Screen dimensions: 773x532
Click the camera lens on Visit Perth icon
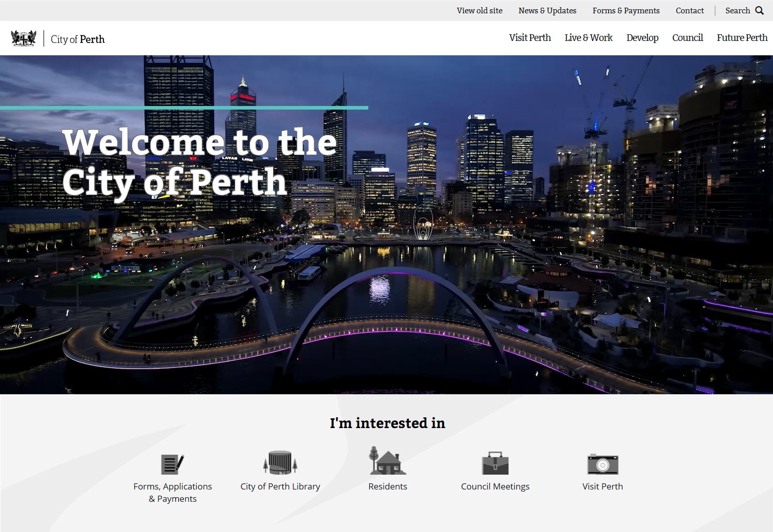pyautogui.click(x=603, y=464)
